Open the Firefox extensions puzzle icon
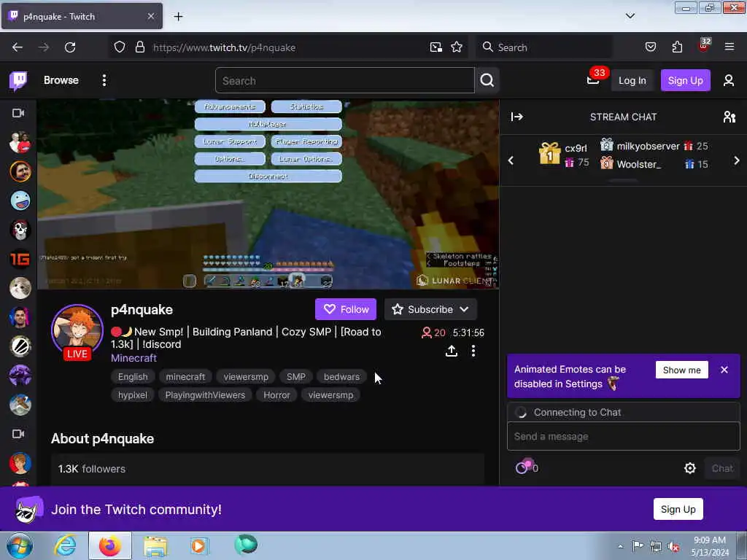This screenshot has width=747, height=560. click(677, 47)
